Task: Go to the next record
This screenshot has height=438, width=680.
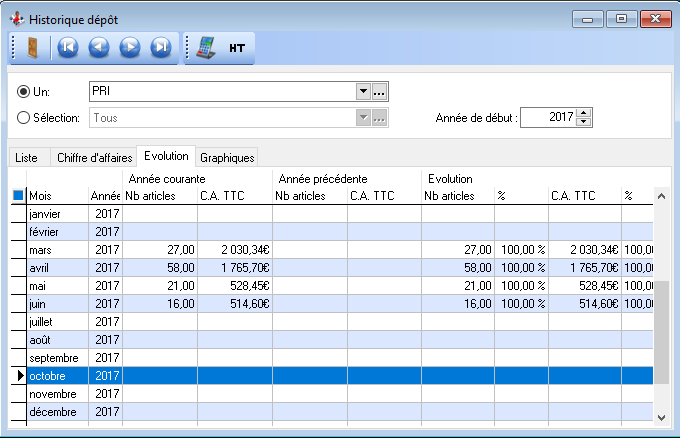Action: [x=129, y=47]
